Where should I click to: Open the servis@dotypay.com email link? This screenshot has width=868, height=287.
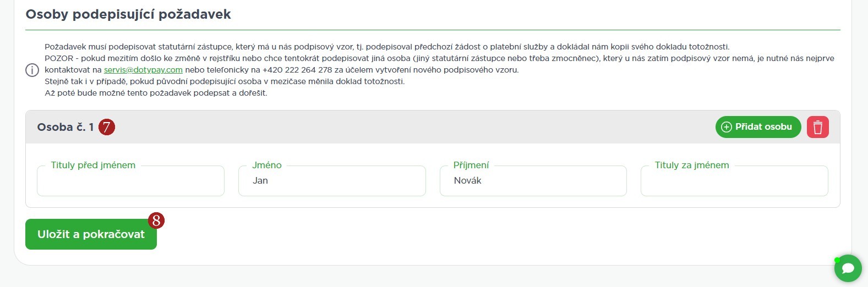point(143,70)
